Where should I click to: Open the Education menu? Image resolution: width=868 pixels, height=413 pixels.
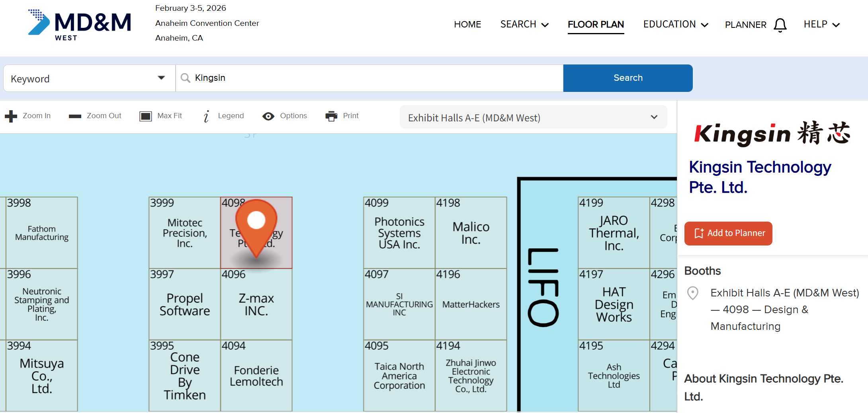(x=675, y=25)
